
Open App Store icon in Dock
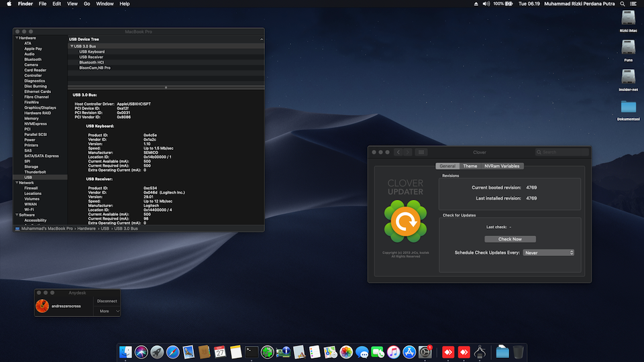click(409, 352)
